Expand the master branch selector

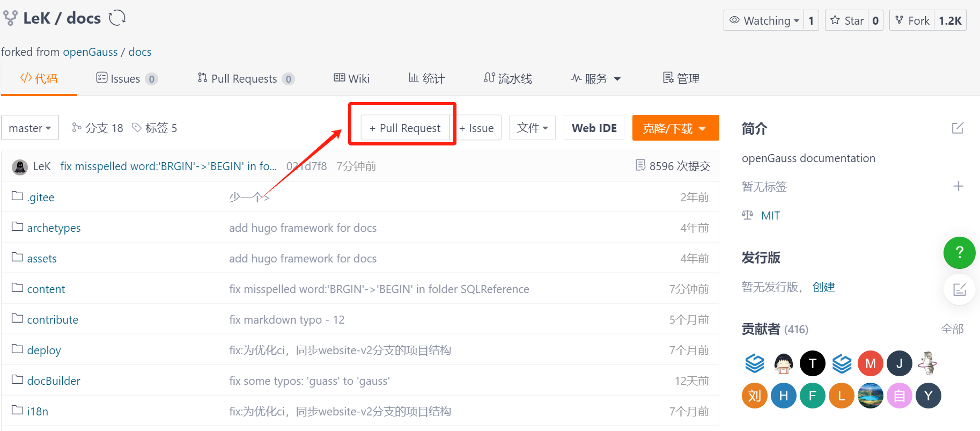click(30, 128)
